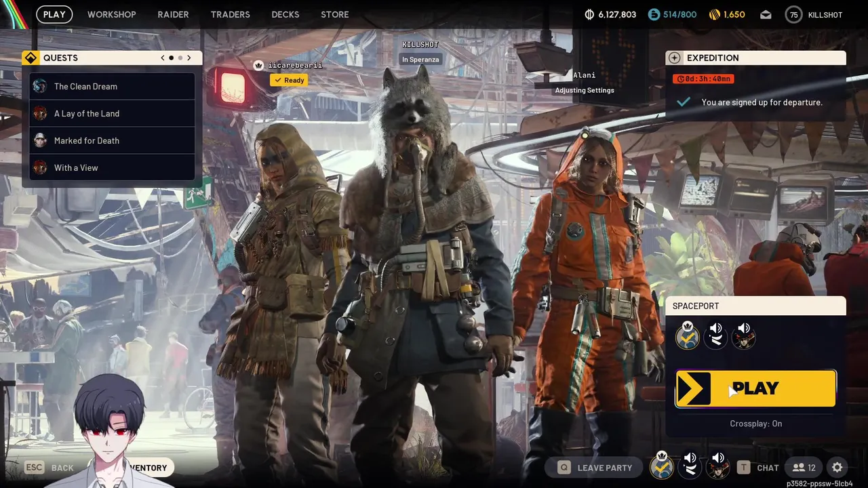The width and height of the screenshot is (868, 488).
Task: Open the level 75 KILLSHOT profile badge
Action: click(814, 14)
